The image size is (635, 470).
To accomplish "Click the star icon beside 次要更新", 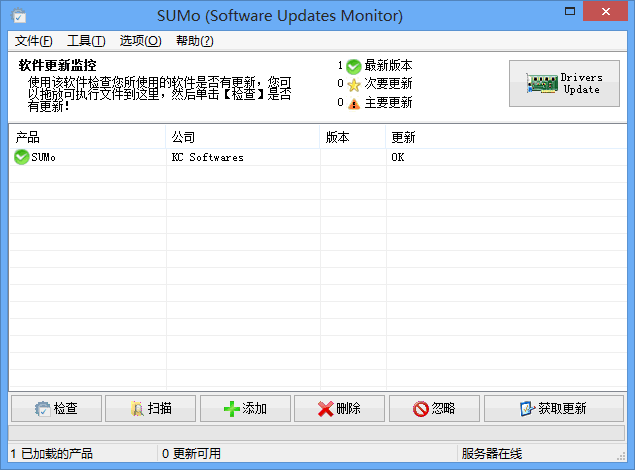I will 354,85.
